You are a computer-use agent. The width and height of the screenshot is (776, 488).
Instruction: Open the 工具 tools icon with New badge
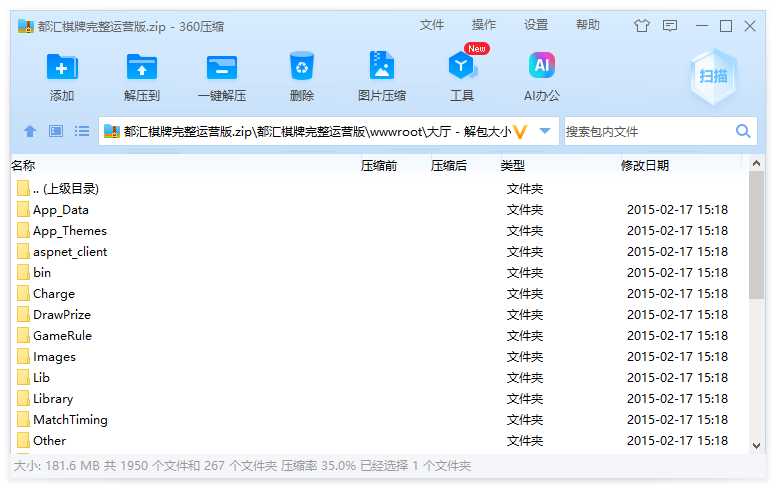tap(462, 64)
